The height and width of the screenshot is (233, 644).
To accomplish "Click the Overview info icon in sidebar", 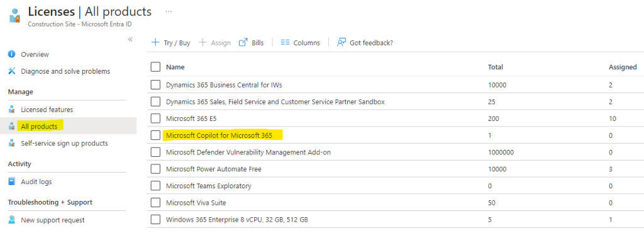I will 11,54.
